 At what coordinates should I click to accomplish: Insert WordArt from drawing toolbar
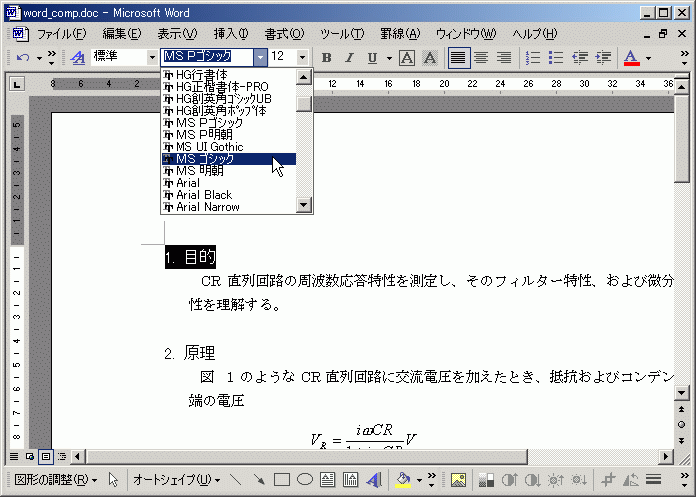point(374,480)
